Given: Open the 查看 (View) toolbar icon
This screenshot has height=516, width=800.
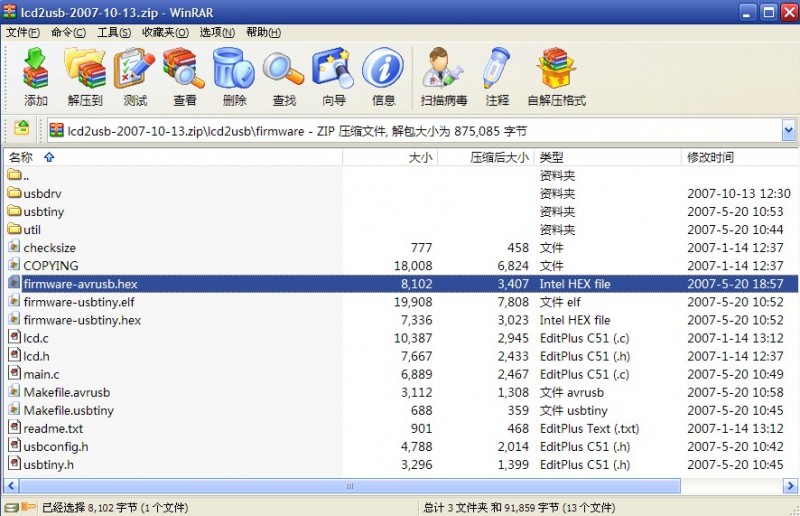Looking at the screenshot, I should [184, 77].
